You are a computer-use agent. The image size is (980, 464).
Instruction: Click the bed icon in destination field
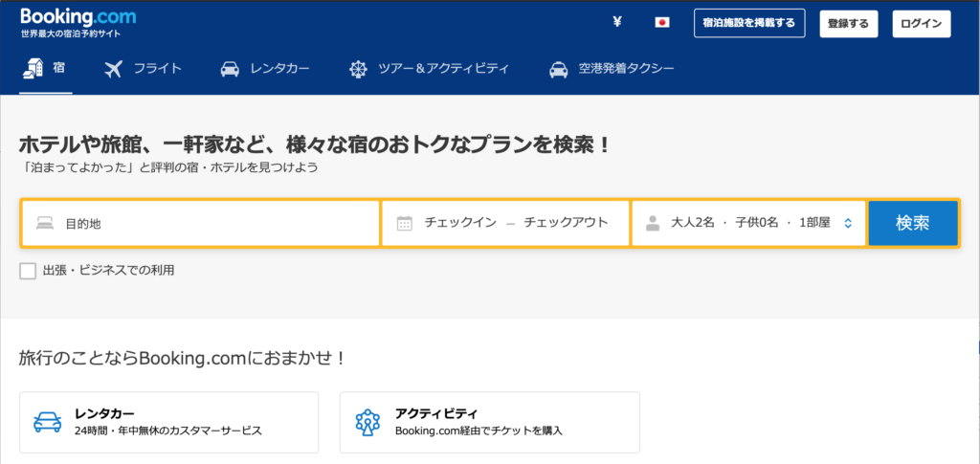click(x=45, y=224)
